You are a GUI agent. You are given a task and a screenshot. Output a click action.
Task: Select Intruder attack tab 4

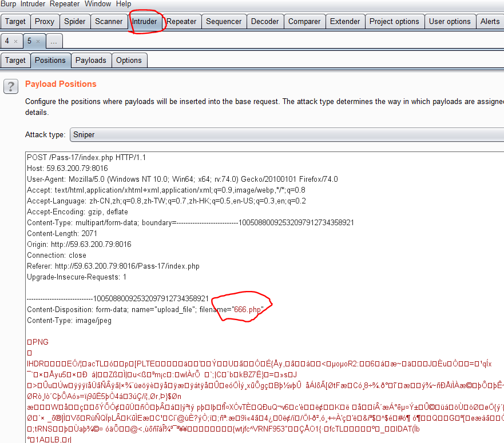point(7,41)
